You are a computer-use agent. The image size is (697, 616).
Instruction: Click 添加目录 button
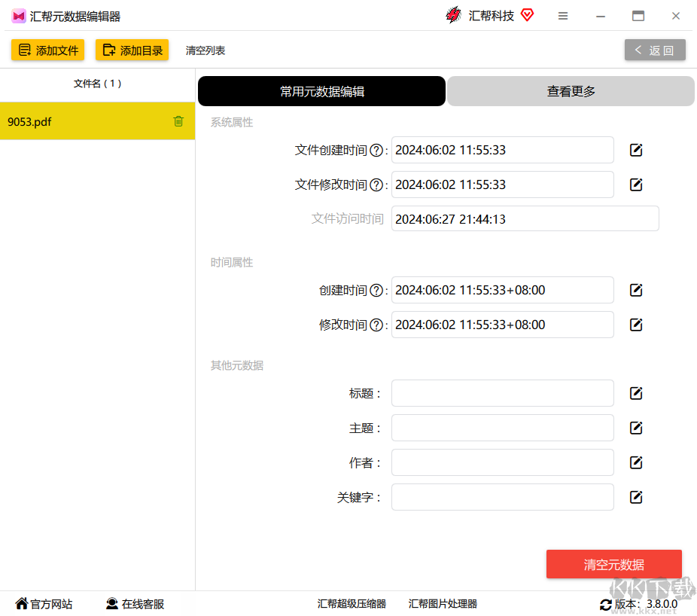tap(132, 50)
